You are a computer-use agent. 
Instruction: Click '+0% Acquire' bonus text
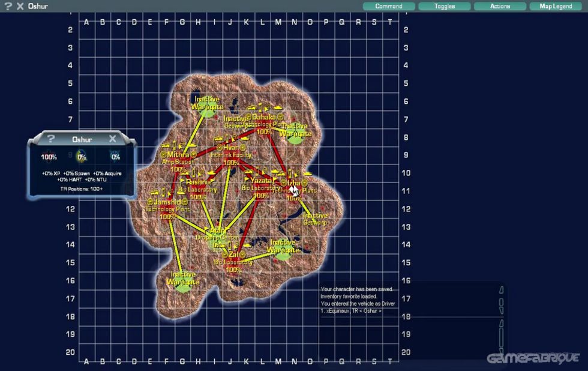click(x=107, y=173)
